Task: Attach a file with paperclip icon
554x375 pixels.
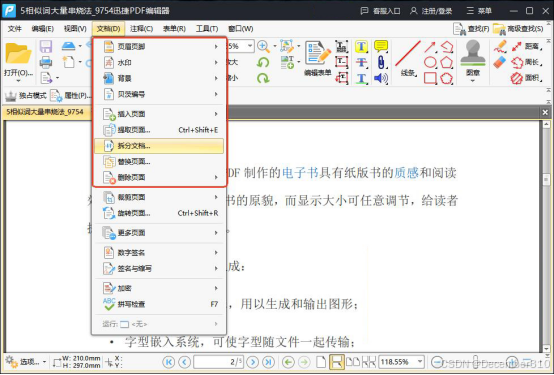Action: pyautogui.click(x=381, y=63)
